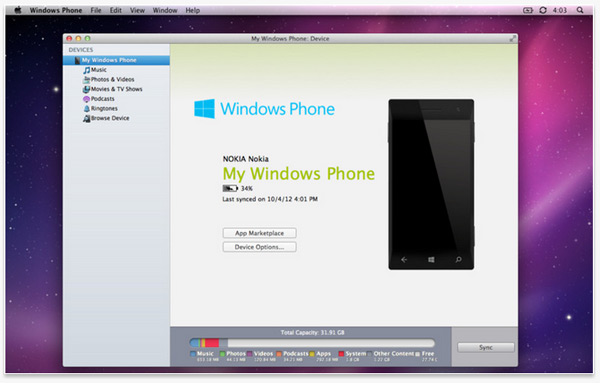Click the menu bar clock showing 4:03
Image resolution: width=600 pixels, height=383 pixels.
560,10
